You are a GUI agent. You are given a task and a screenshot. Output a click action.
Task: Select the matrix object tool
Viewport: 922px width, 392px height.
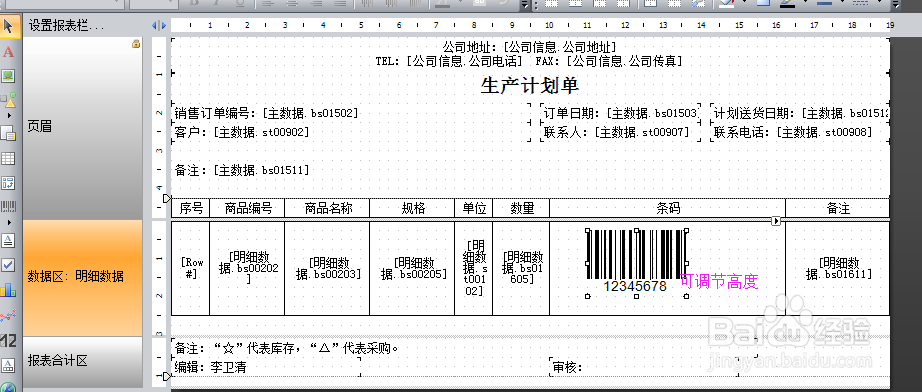(8, 183)
